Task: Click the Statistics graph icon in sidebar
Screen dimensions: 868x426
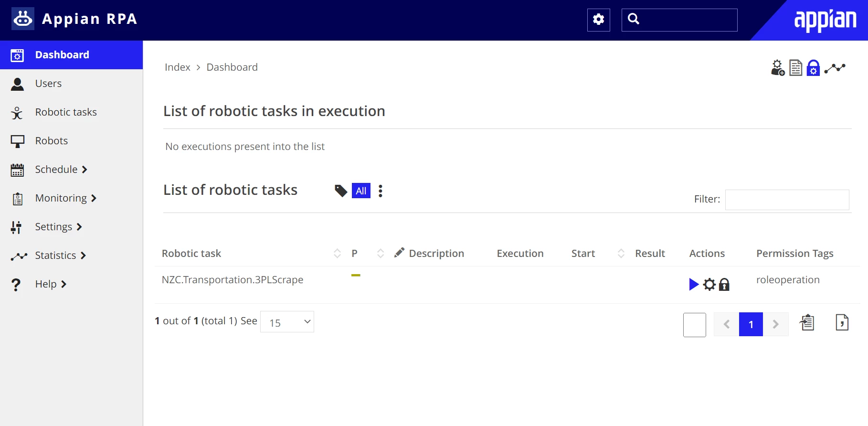Action: click(x=19, y=256)
